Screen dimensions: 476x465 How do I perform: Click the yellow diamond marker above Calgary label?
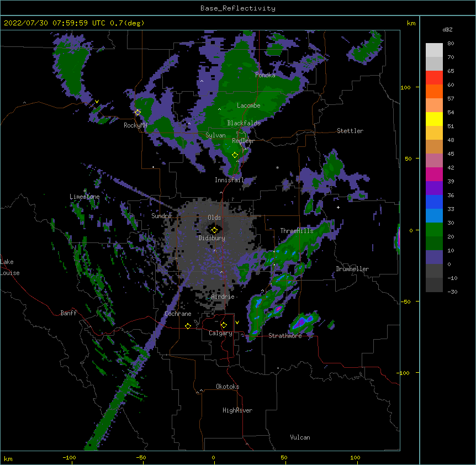(224, 325)
